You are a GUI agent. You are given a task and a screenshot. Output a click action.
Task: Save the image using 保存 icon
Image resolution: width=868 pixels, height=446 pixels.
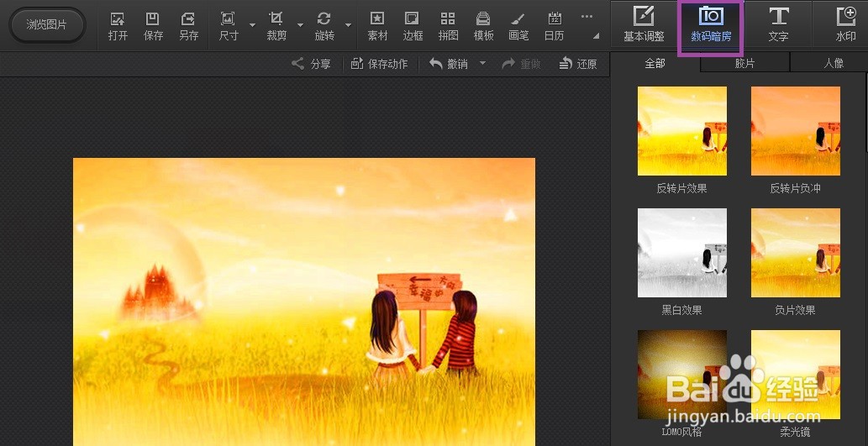click(153, 27)
